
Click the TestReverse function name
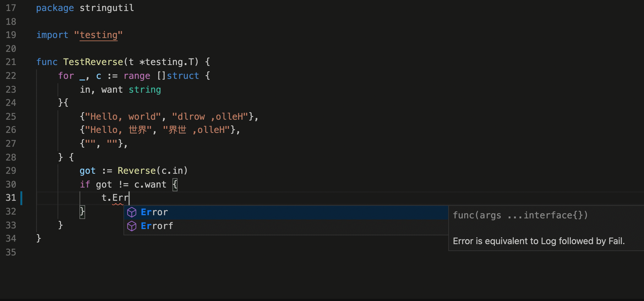pos(94,62)
